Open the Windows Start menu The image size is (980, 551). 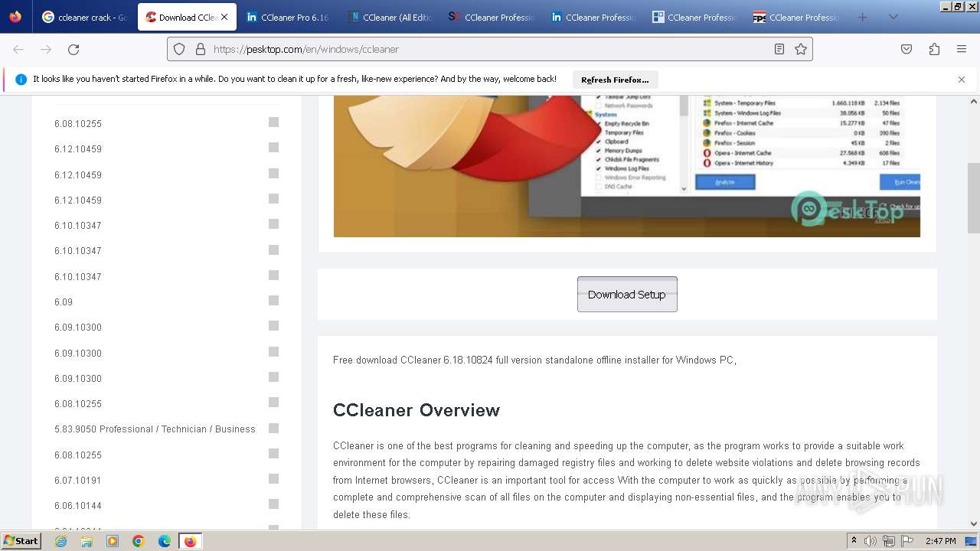[21, 541]
